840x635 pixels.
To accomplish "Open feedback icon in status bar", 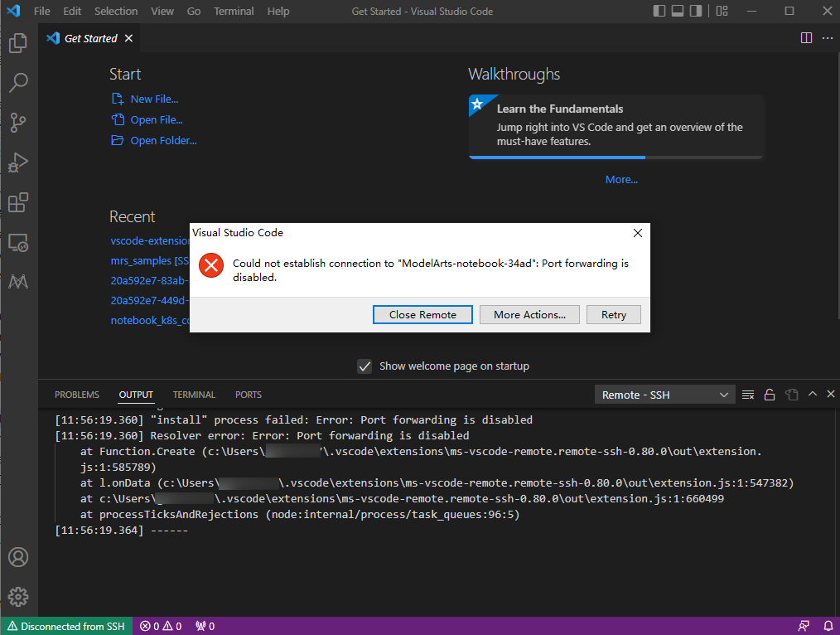I will click(804, 626).
